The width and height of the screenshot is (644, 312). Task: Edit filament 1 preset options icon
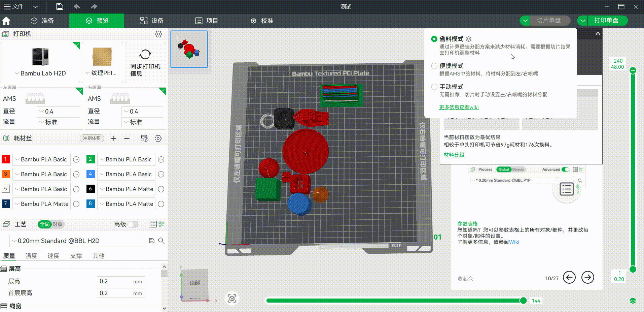[x=76, y=159]
